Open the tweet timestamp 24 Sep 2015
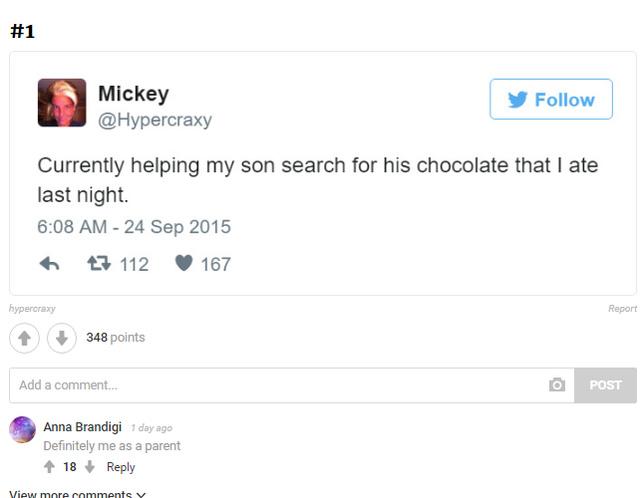 pos(134,227)
